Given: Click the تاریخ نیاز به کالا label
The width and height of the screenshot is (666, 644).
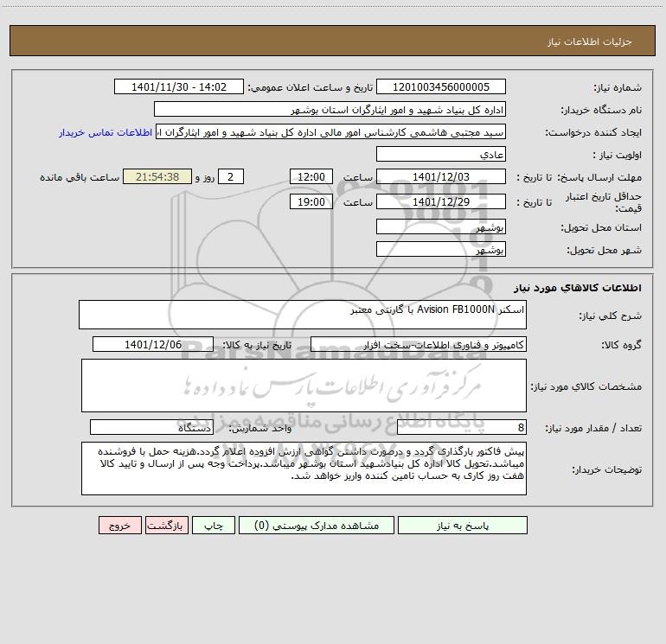Looking at the screenshot, I should click(257, 345).
